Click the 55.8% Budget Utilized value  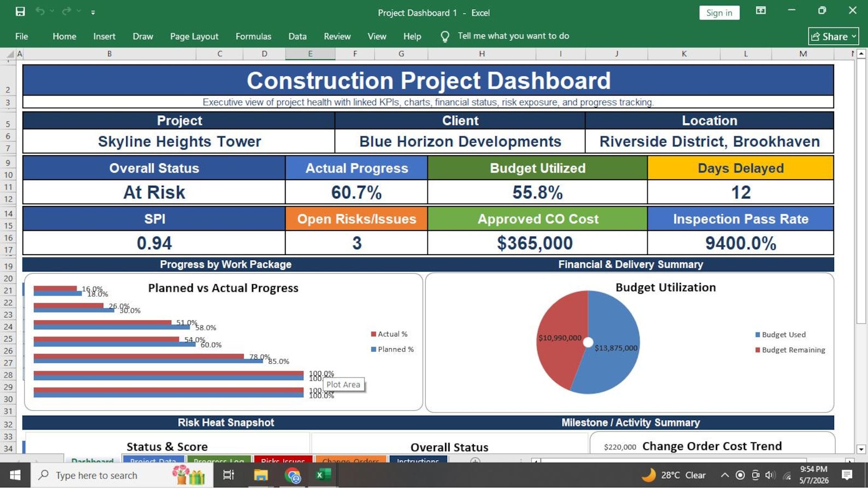[x=537, y=192]
